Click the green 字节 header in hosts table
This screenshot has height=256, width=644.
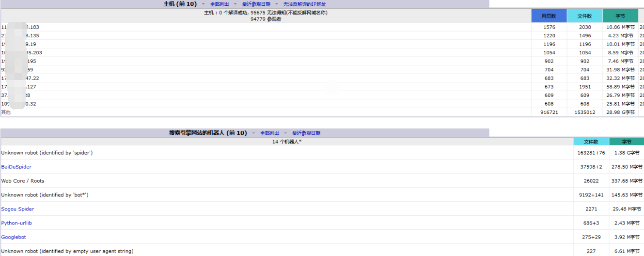pos(620,16)
